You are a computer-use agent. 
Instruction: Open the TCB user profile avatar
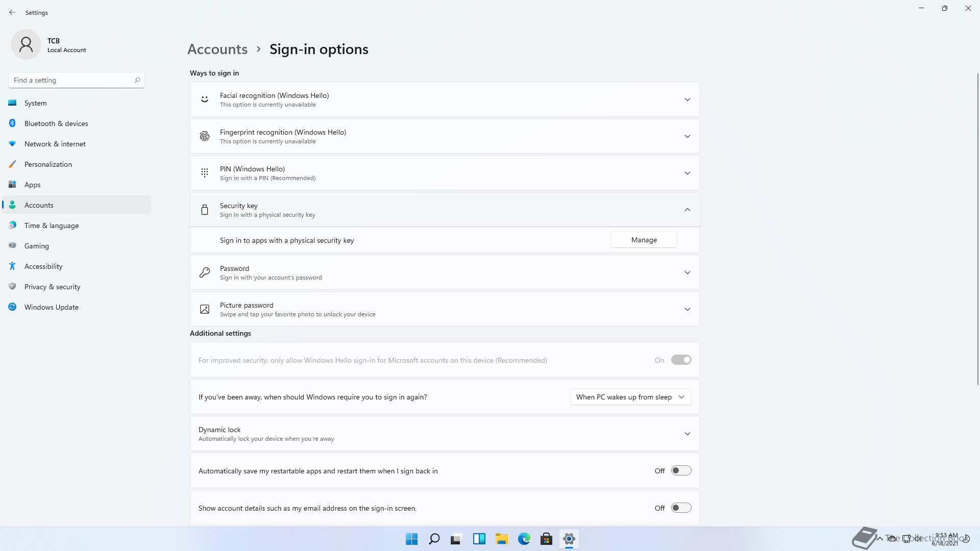(26, 45)
